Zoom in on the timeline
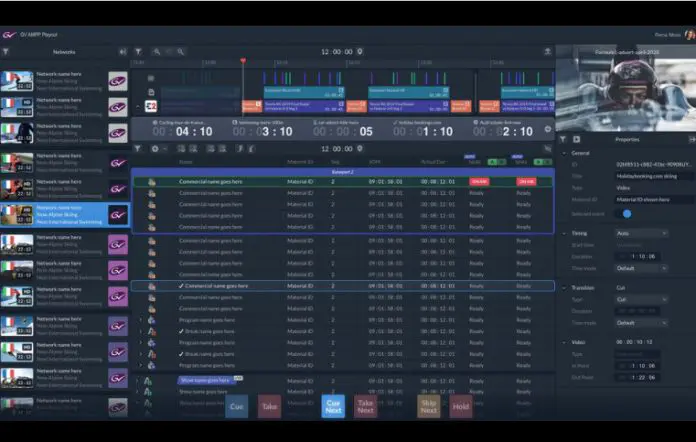This screenshot has width=696, height=442. pyautogui.click(x=157, y=51)
